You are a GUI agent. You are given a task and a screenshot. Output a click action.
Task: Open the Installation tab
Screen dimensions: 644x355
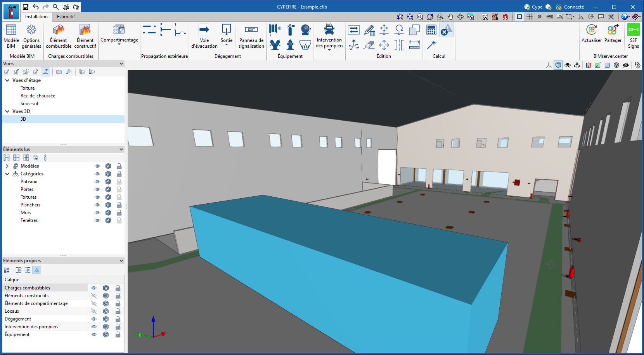click(x=36, y=17)
